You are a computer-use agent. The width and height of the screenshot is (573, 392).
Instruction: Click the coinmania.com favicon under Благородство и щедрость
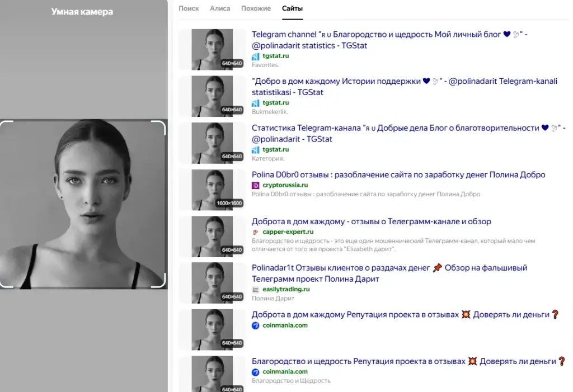point(255,372)
